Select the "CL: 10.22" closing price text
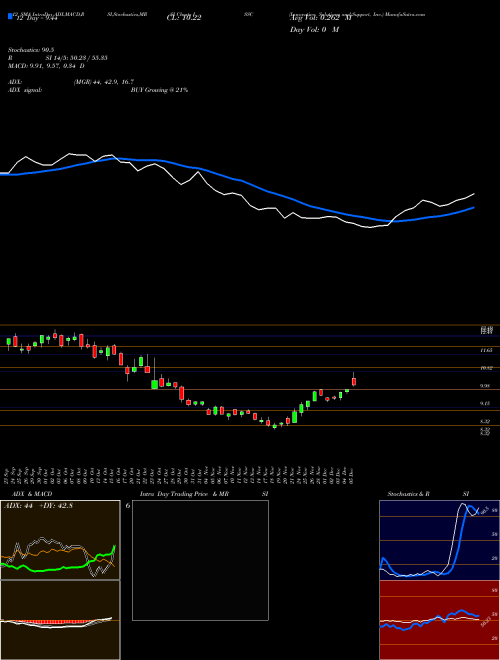This screenshot has width=500, height=660. (x=184, y=17)
